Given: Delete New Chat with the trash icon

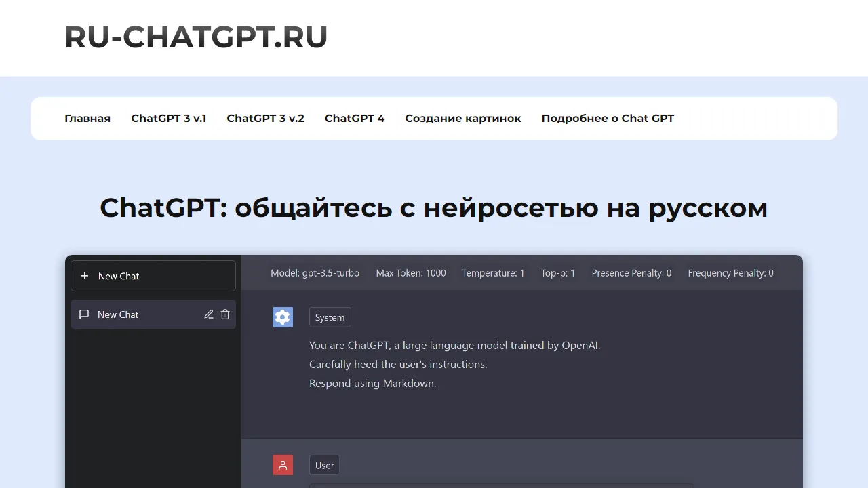Looking at the screenshot, I should [225, 314].
